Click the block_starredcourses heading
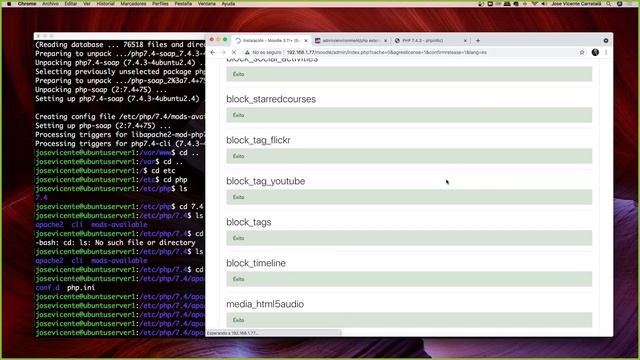 coord(271,99)
